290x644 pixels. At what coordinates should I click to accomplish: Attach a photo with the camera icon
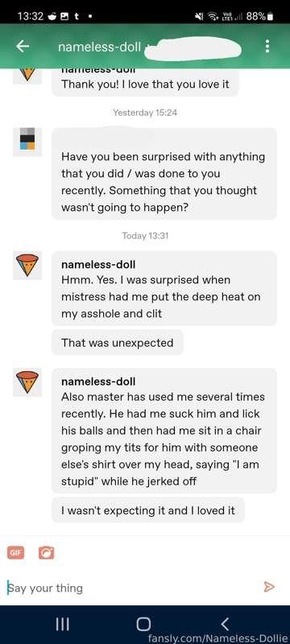click(x=47, y=553)
